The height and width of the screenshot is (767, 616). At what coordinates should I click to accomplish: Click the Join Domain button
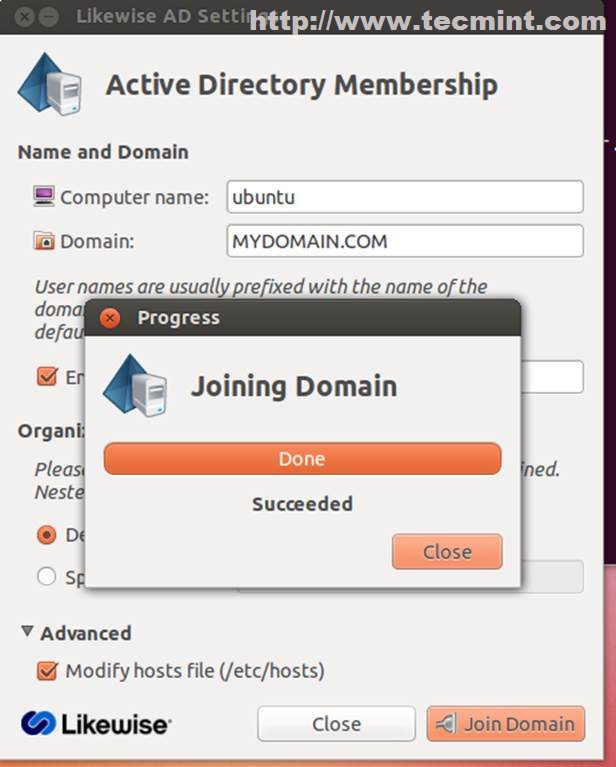click(506, 724)
